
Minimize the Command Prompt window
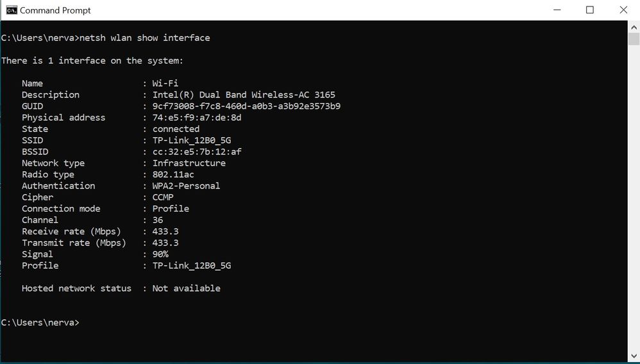557,10
